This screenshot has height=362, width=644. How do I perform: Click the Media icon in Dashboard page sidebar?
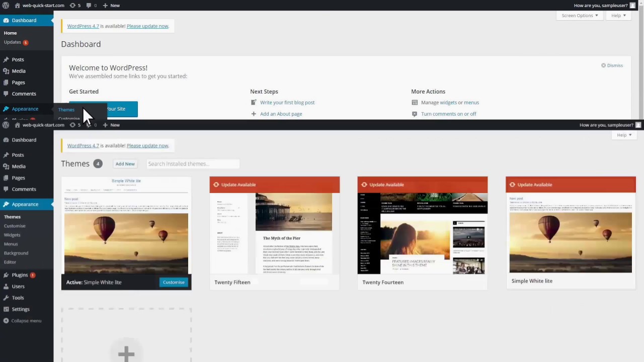point(6,71)
